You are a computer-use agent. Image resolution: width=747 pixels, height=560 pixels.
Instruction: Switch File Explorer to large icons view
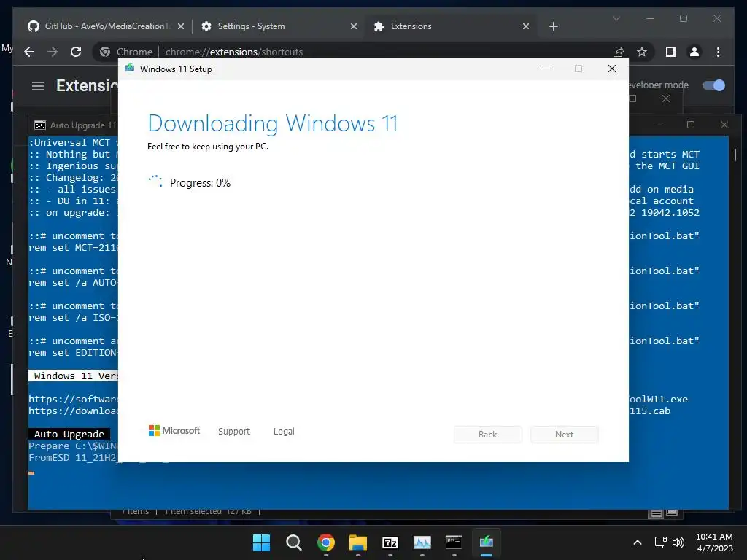pos(672,513)
